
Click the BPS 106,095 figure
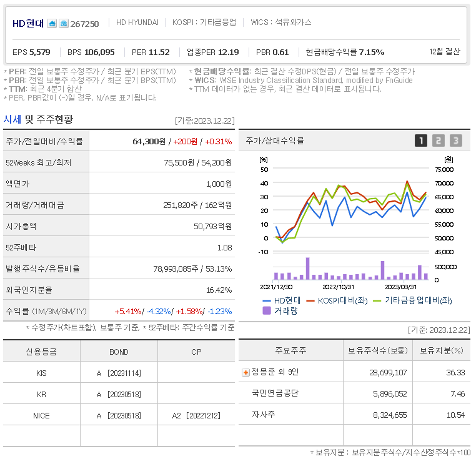pyautogui.click(x=91, y=52)
